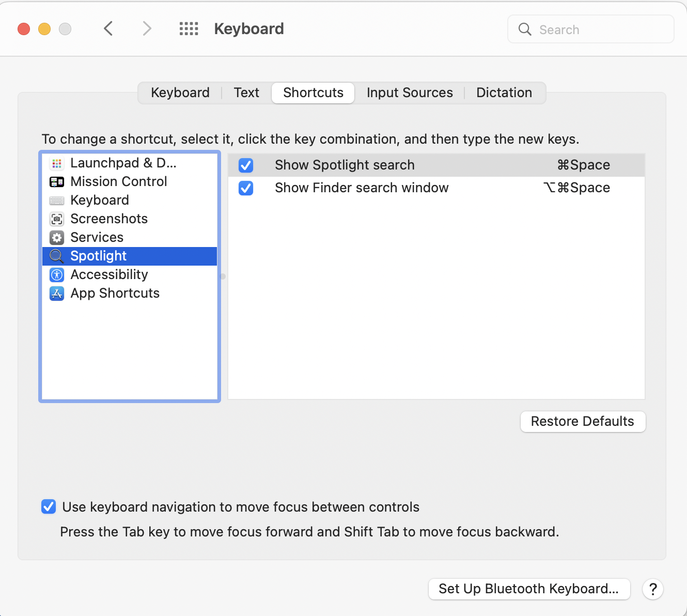The image size is (687, 616).
Task: Disable Show Spotlight search checkbox
Action: point(246,165)
